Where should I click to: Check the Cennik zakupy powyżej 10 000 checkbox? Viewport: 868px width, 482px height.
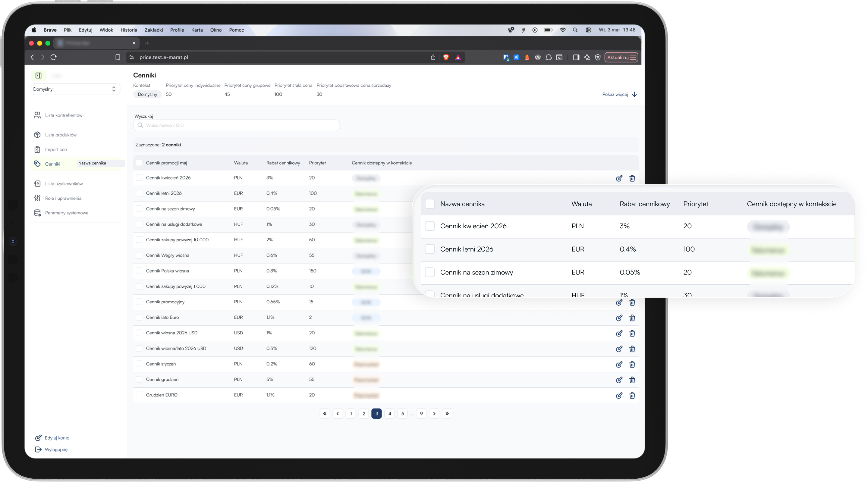pyautogui.click(x=139, y=240)
